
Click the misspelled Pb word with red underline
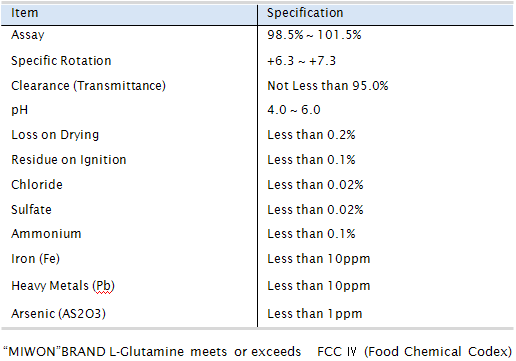coord(104,286)
